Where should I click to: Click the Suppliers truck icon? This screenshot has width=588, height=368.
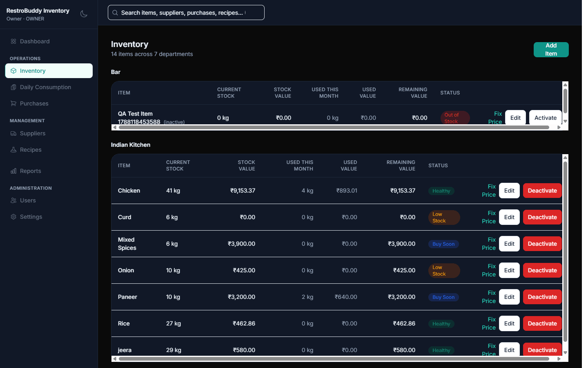point(13,133)
